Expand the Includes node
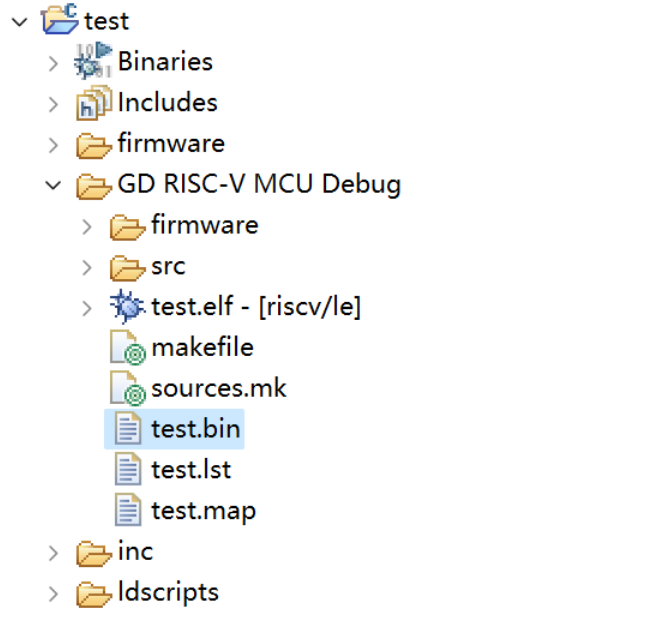657x618 pixels. pos(53,104)
